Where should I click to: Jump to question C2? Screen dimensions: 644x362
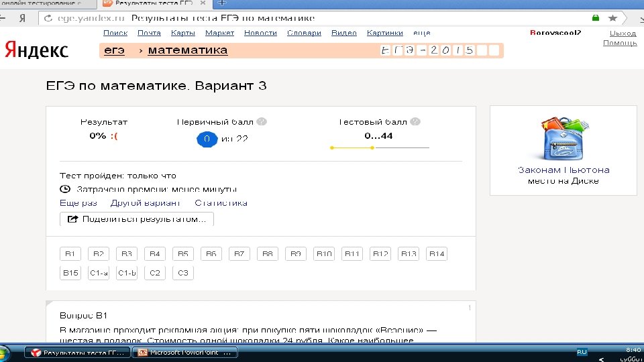[x=155, y=273]
